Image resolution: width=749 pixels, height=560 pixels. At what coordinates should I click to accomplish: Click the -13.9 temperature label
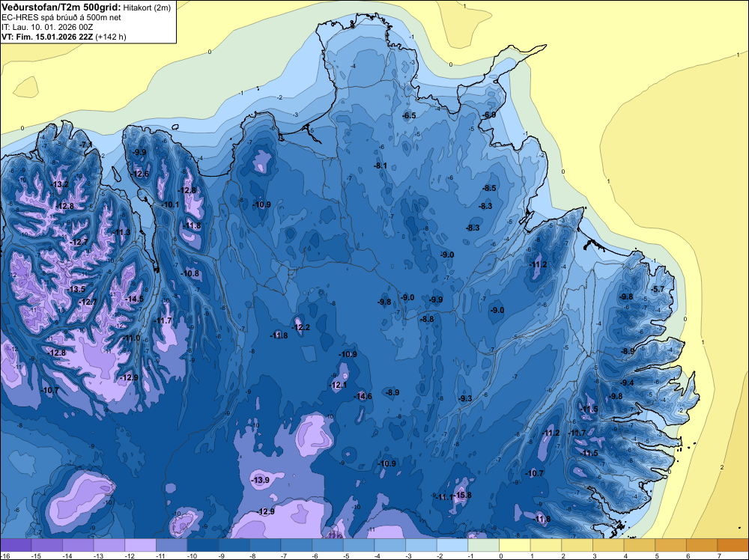click(261, 480)
